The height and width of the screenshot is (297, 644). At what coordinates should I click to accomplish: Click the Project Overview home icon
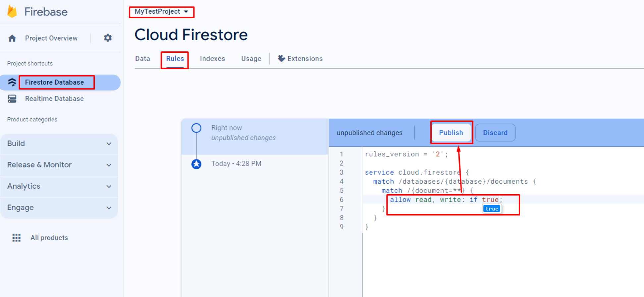tap(12, 38)
